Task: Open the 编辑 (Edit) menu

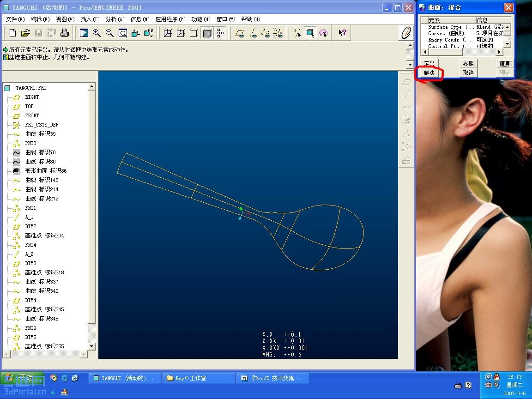Action: pos(40,19)
